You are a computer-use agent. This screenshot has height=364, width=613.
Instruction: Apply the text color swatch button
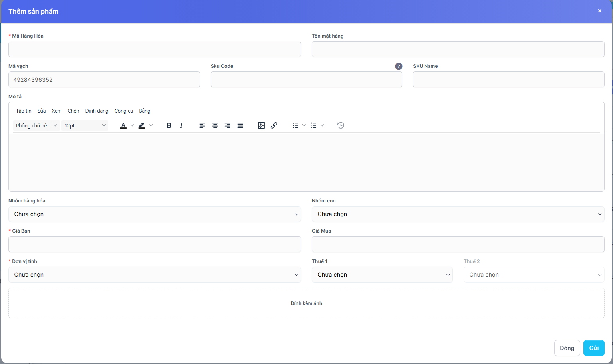pos(123,125)
